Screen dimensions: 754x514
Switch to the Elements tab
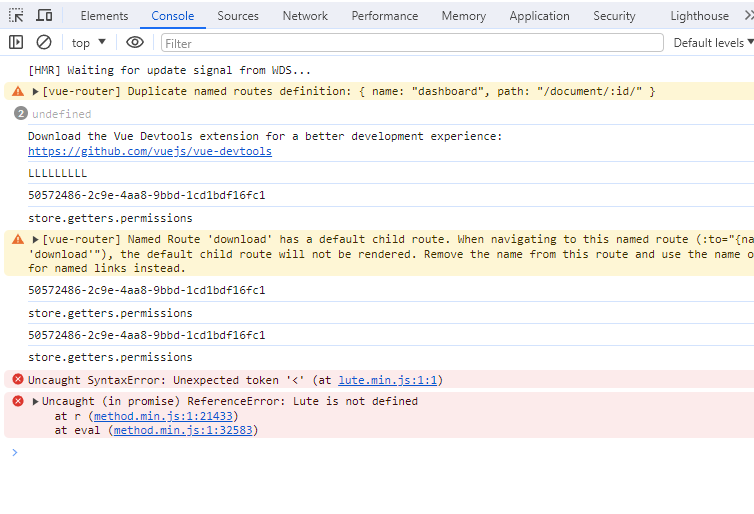click(x=104, y=16)
